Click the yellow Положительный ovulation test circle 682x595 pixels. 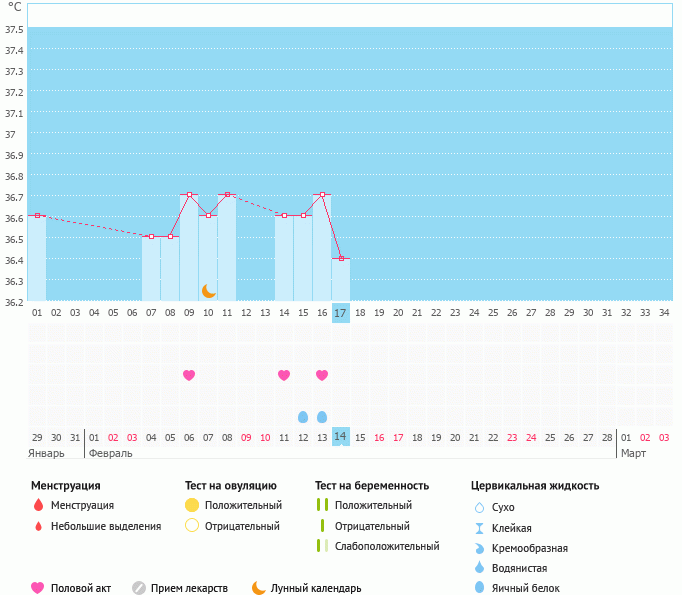coord(192,505)
